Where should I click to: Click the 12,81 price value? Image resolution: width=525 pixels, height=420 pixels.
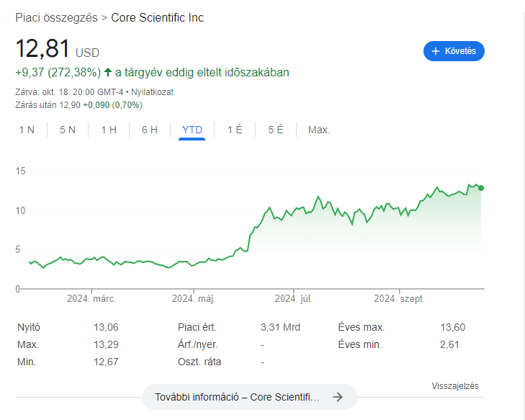tap(42, 48)
